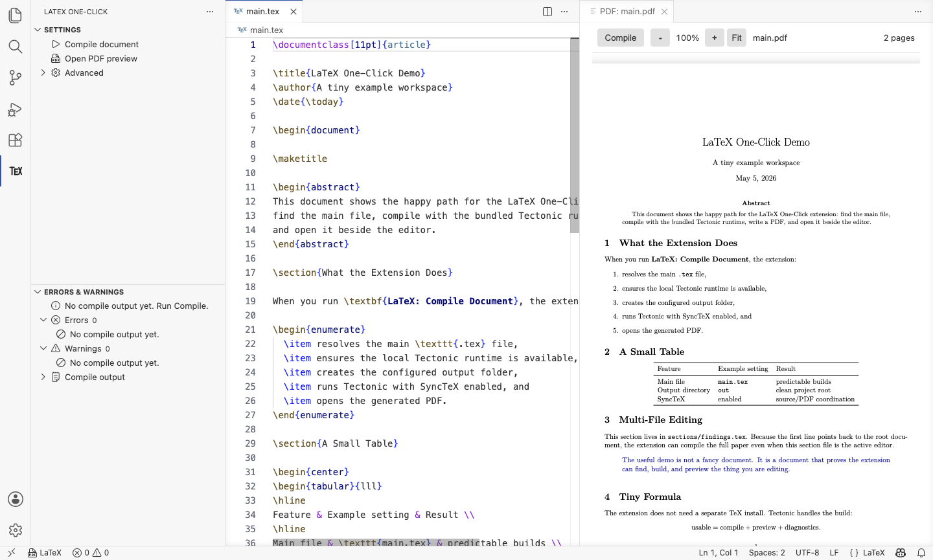
Task: Click errors and warnings count in status bar
Action: point(91,553)
